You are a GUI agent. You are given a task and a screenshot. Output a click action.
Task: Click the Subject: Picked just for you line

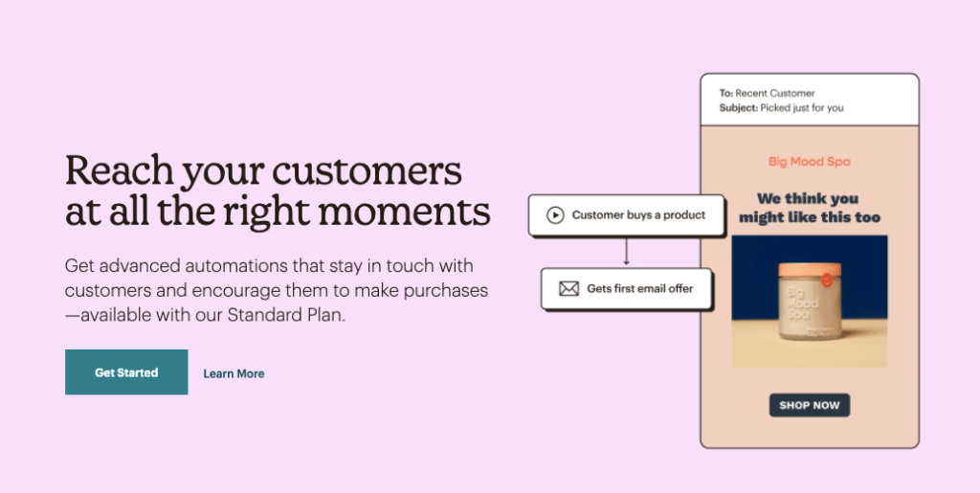781,107
